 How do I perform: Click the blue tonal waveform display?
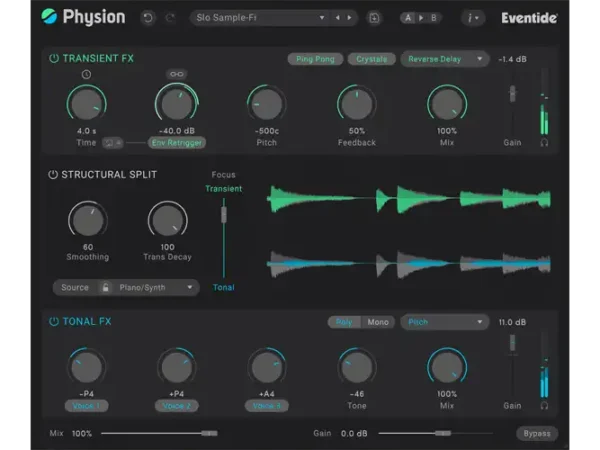tap(409, 264)
